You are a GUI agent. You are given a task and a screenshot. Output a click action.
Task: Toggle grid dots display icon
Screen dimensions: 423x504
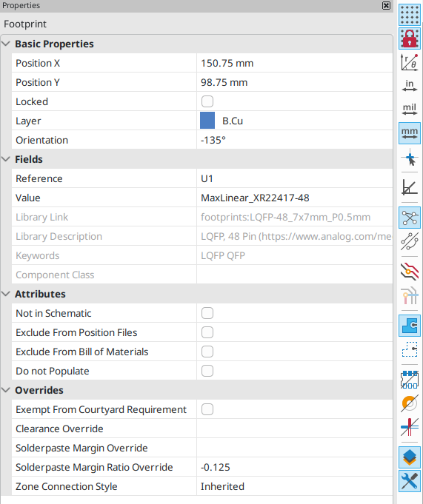(x=410, y=15)
